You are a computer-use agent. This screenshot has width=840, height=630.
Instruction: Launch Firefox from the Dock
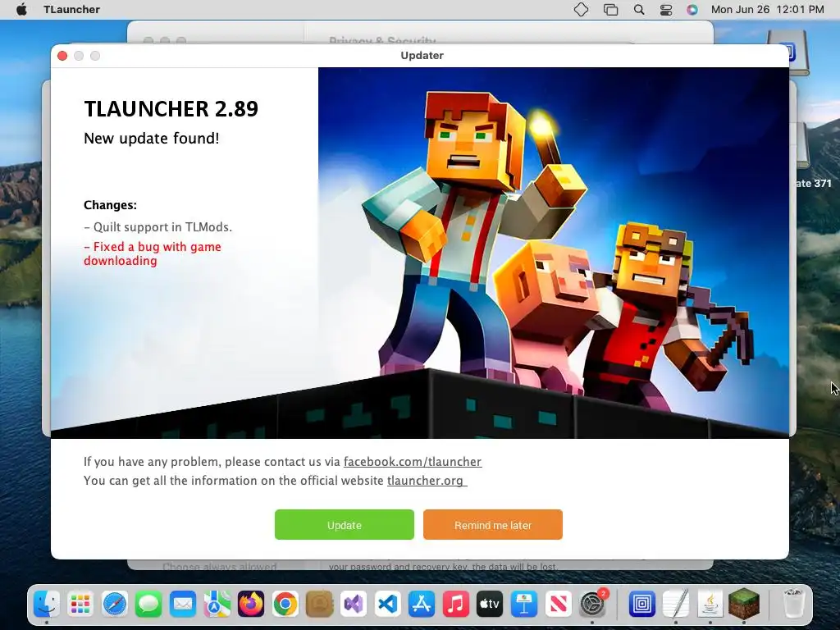point(251,605)
